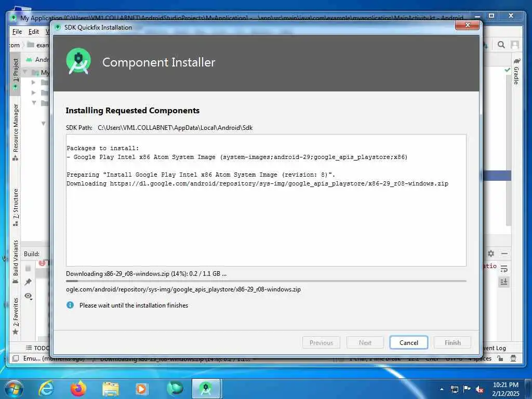Click the lock read-only toggle in status bar
Viewport: 532px width, 399px height.
(x=500, y=358)
